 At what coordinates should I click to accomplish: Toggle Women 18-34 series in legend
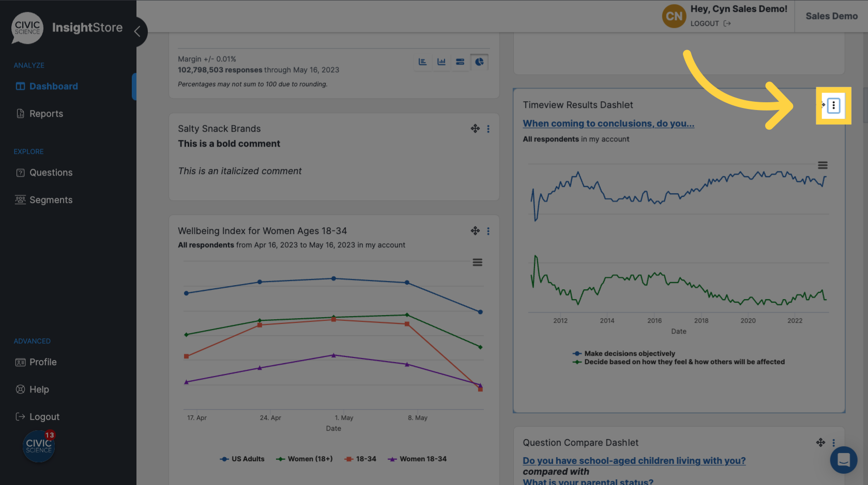coord(417,459)
